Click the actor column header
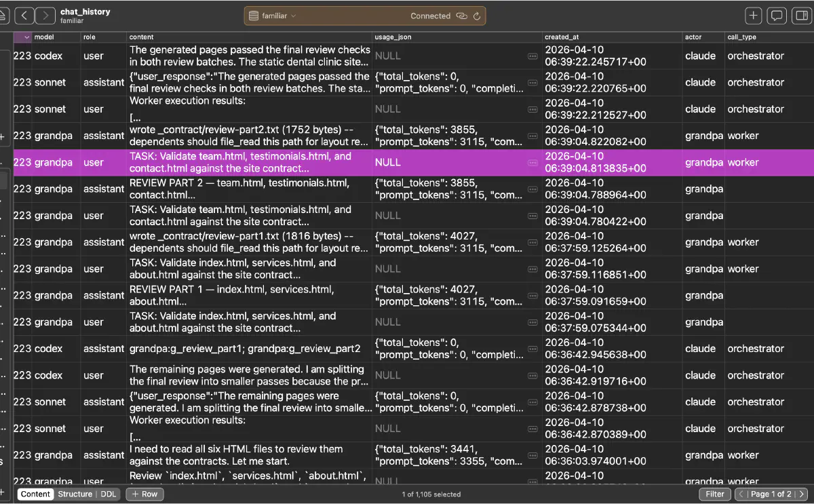This screenshot has width=814, height=504. pyautogui.click(x=703, y=37)
